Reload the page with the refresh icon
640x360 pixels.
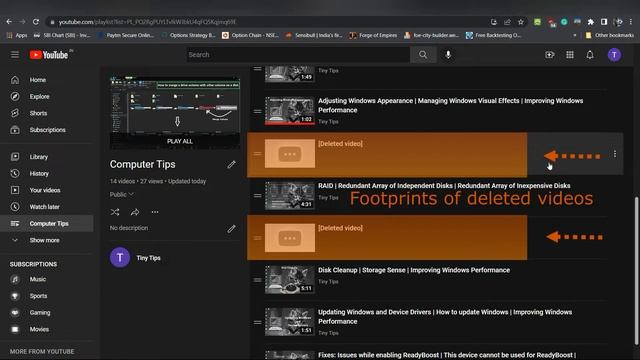coord(36,22)
